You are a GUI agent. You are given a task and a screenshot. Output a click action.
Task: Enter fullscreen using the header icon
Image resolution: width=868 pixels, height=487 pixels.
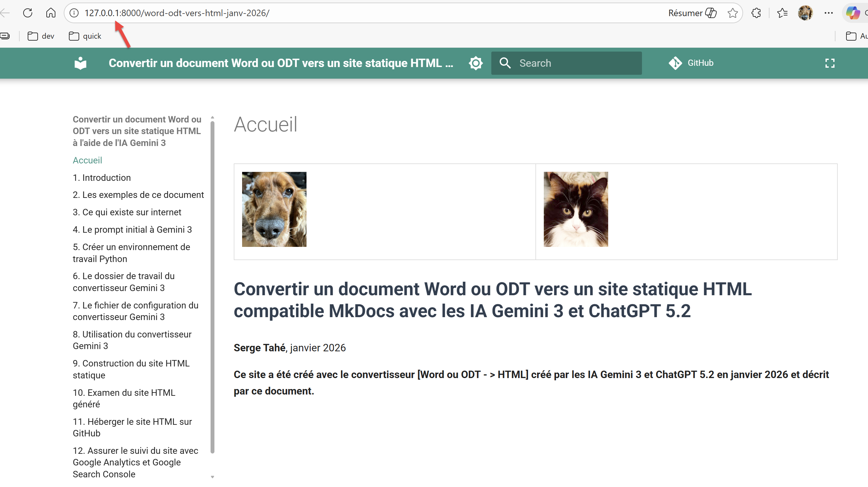(830, 63)
